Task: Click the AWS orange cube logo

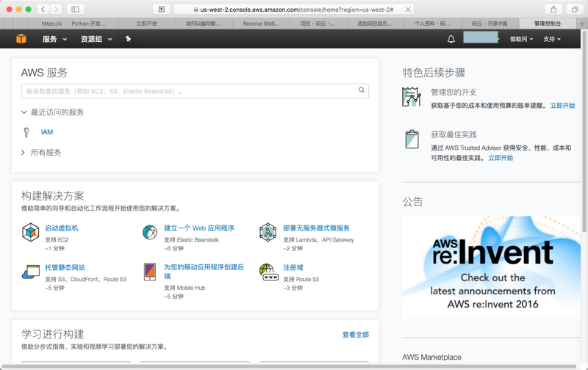Action: pyautogui.click(x=21, y=39)
